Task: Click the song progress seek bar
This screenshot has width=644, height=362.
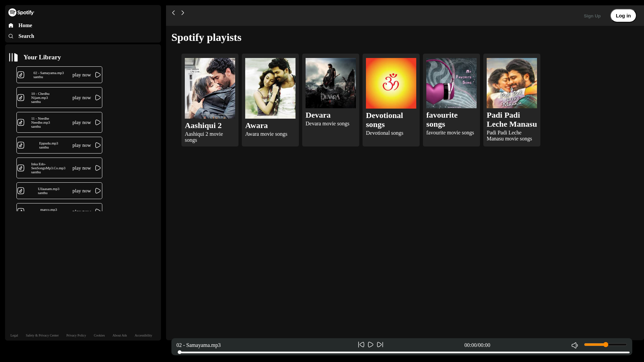Action: pos(404,352)
